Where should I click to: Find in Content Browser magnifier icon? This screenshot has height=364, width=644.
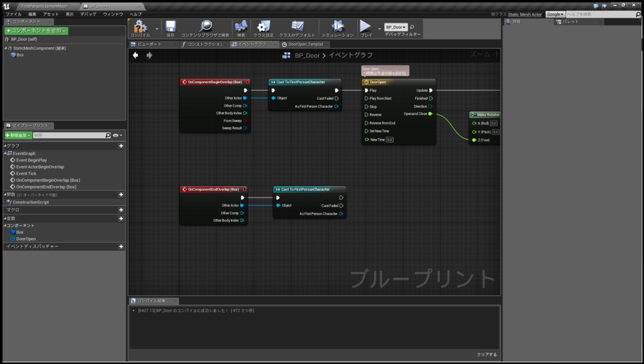click(x=206, y=26)
